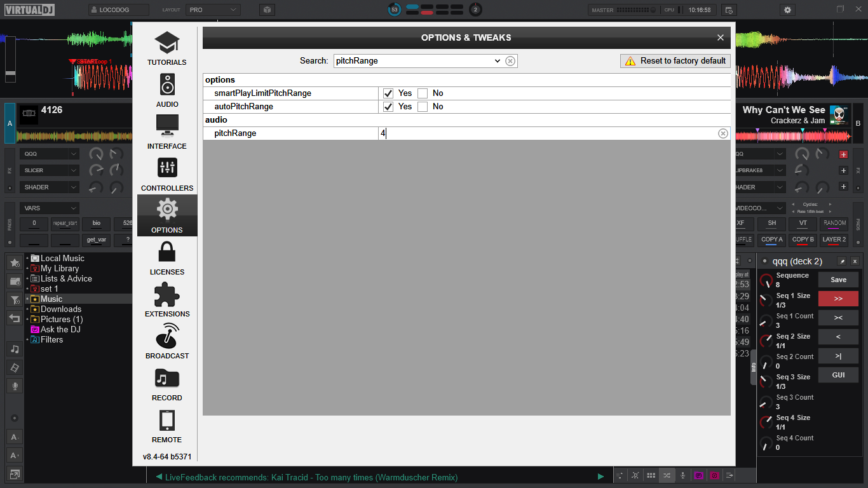Open the VARS pads dropdown
868x488 pixels.
point(50,208)
